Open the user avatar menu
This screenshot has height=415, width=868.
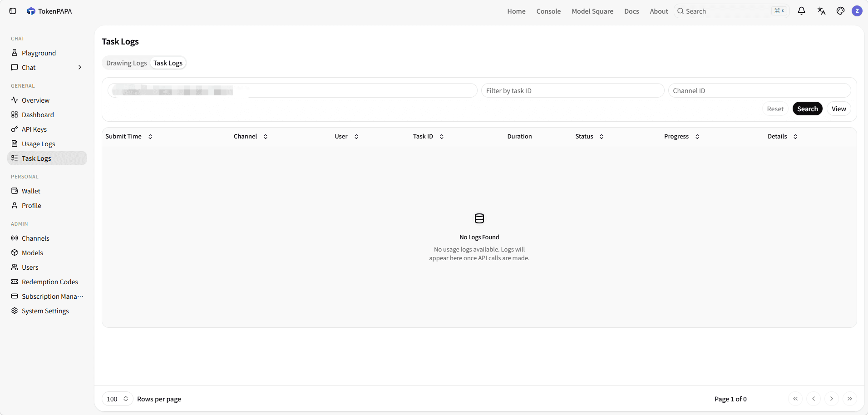coord(857,11)
